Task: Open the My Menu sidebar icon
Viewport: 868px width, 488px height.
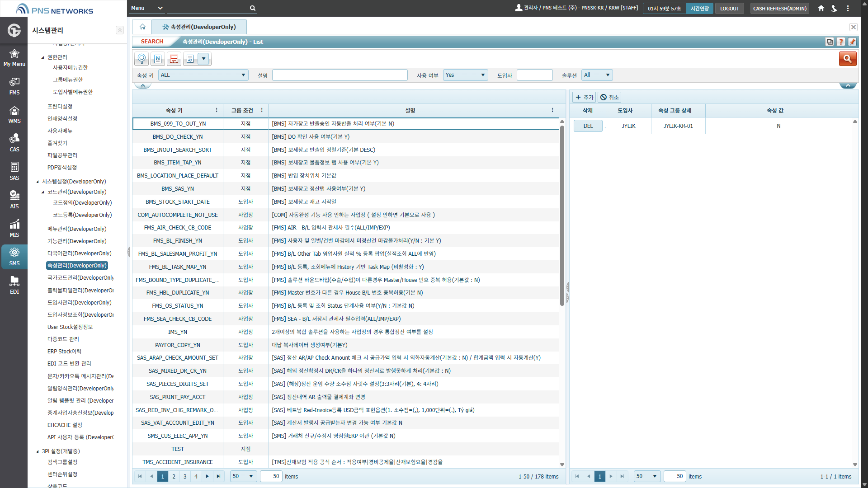Action: [14, 58]
